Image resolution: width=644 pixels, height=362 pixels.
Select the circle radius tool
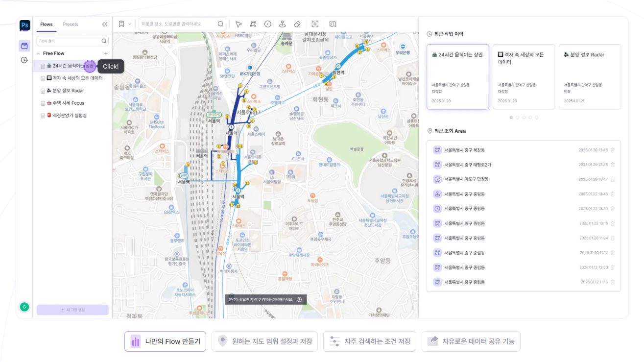point(268,24)
